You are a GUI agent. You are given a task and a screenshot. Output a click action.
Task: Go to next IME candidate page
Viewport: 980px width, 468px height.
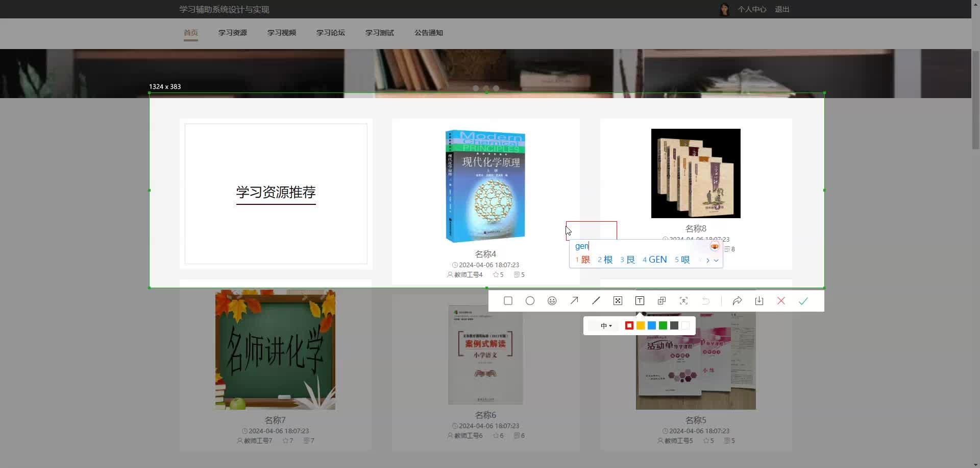tap(707, 260)
